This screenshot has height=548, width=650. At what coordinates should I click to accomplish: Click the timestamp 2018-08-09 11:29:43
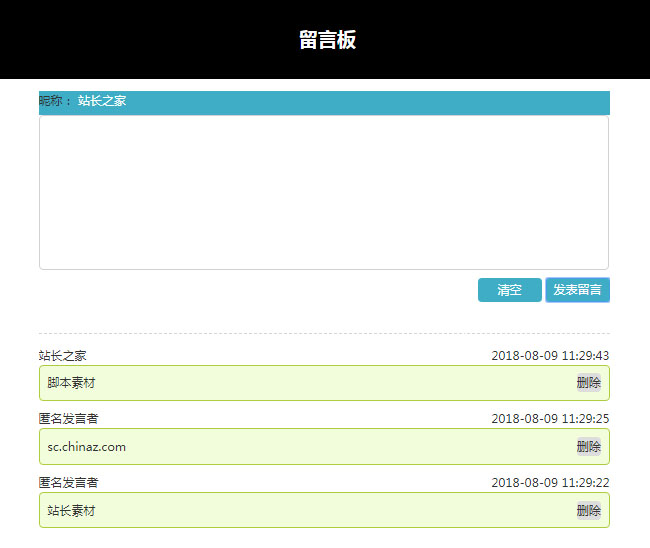550,355
